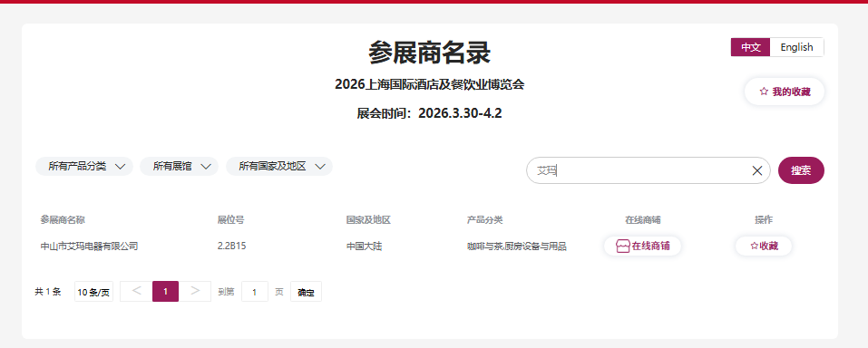
Task: Click 收藏 to favorite the exhibitor
Action: [764, 246]
